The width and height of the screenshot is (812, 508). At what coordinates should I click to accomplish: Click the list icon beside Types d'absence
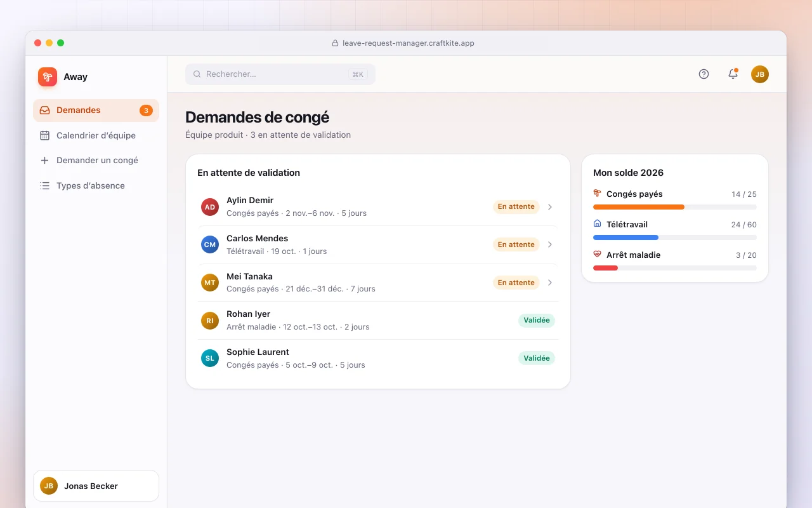[x=44, y=186]
